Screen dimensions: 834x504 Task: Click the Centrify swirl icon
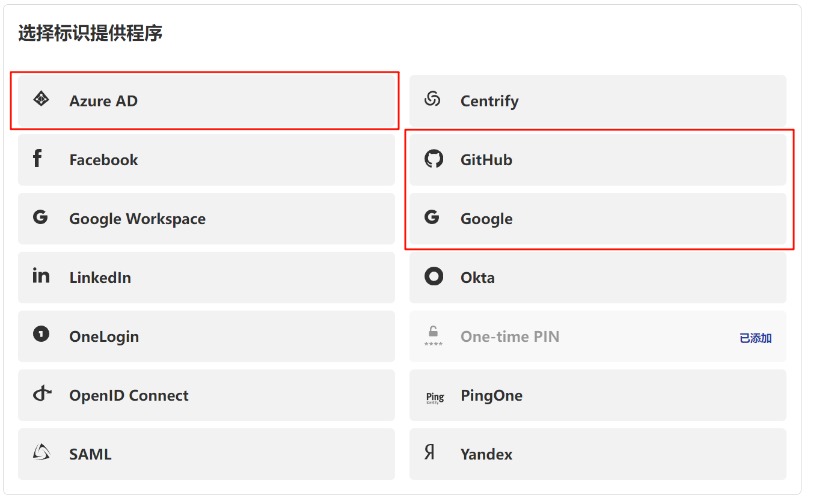tap(432, 99)
